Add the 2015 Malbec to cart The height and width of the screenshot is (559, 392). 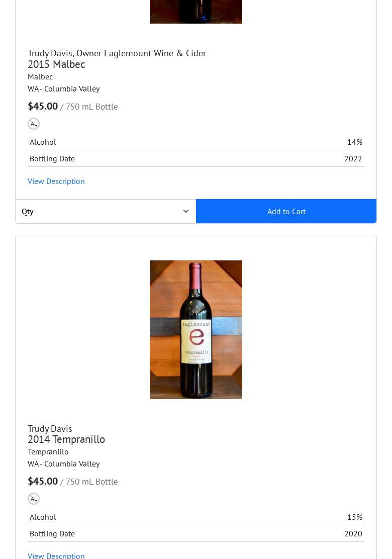[x=286, y=212]
